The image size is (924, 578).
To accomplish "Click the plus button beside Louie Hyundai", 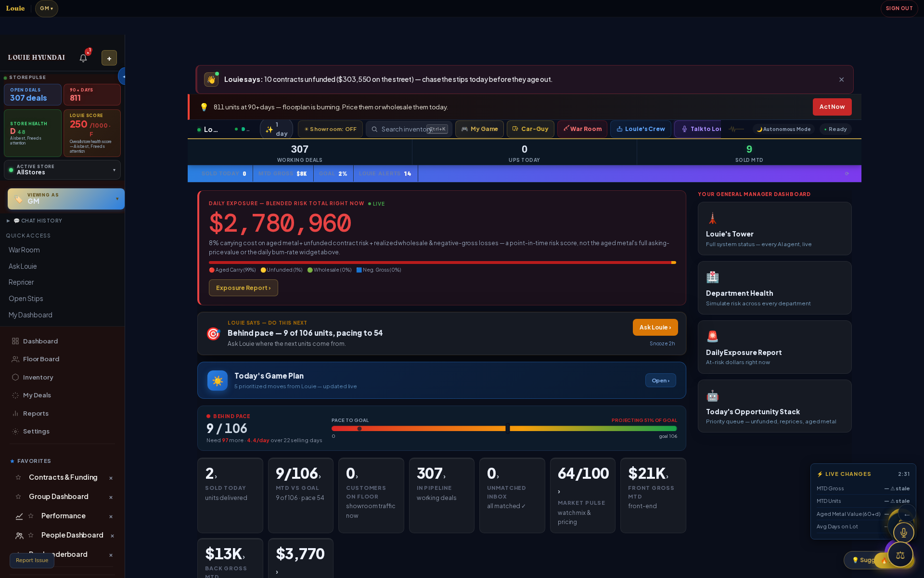I will (109, 58).
